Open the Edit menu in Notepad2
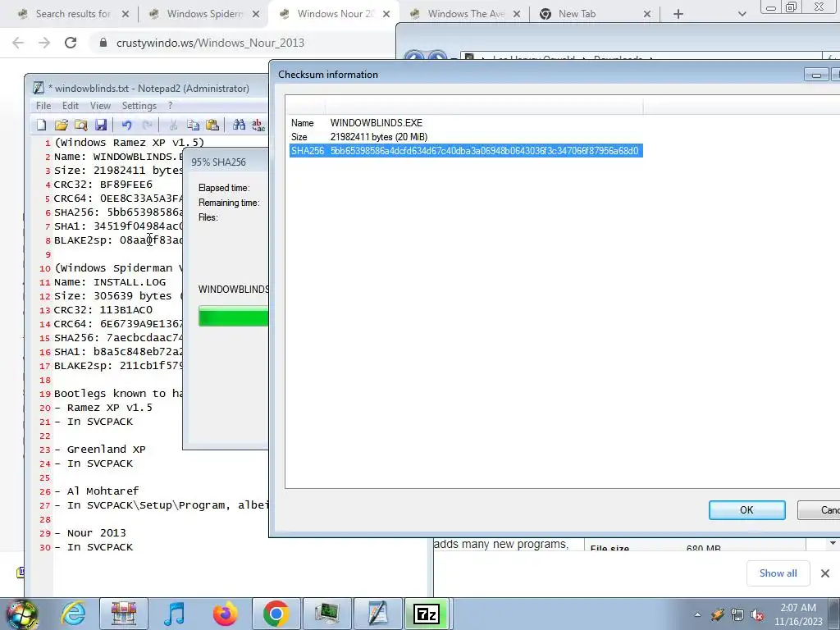The width and height of the screenshot is (840, 630). (71, 106)
